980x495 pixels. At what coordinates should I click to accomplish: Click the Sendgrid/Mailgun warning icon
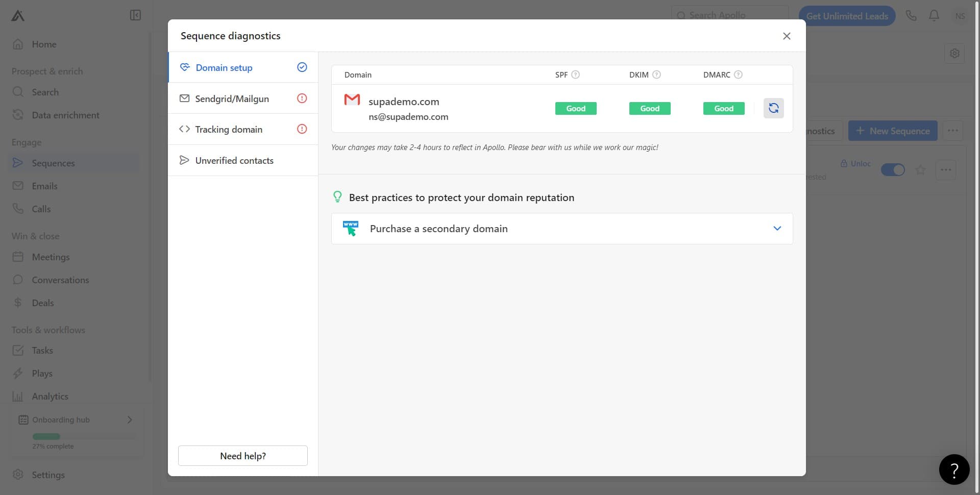tap(302, 98)
